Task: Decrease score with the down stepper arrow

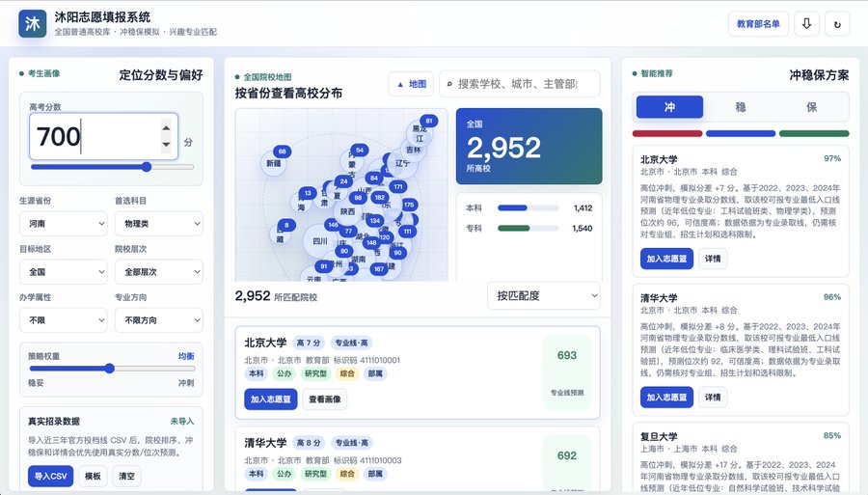Action: click(166, 145)
